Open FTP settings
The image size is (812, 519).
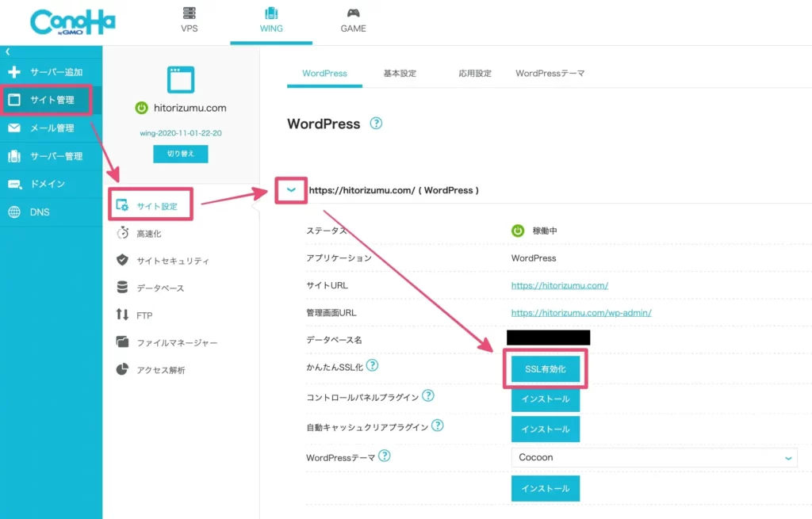pos(144,315)
